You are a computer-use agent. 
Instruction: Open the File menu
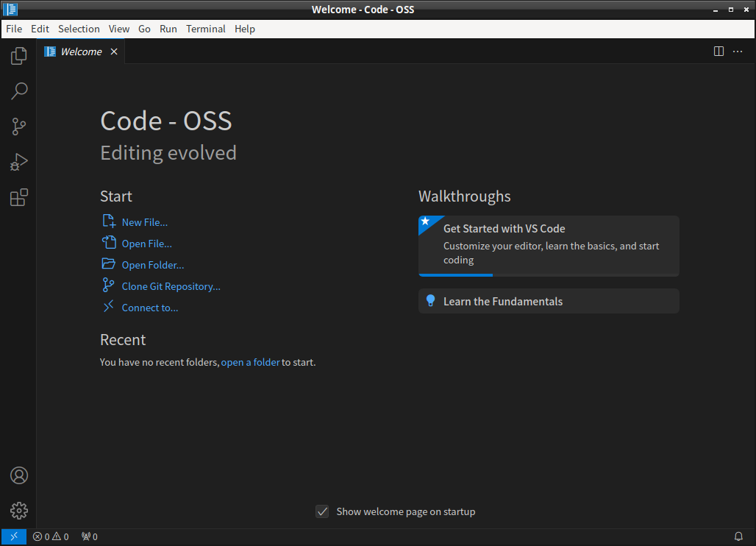(14, 29)
